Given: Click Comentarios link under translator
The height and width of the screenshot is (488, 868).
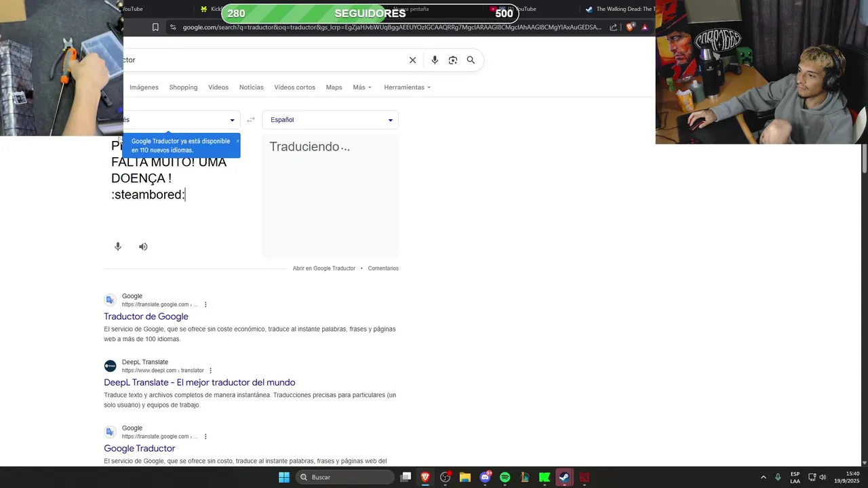Looking at the screenshot, I should [x=383, y=268].
